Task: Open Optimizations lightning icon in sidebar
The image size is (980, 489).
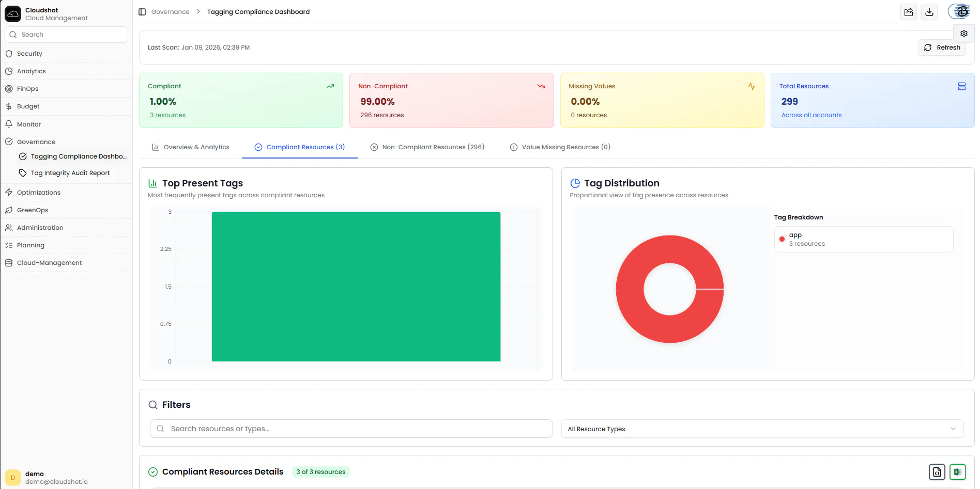Action: 9,193
